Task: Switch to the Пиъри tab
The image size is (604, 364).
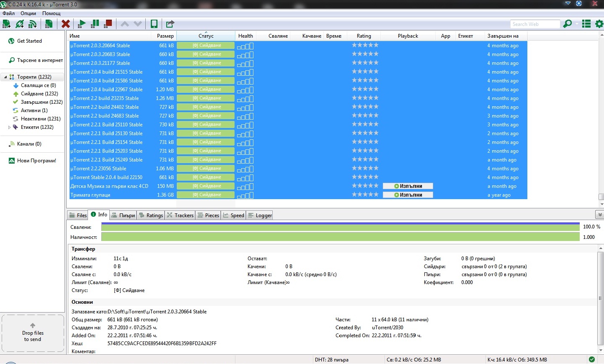Action: pos(123,215)
